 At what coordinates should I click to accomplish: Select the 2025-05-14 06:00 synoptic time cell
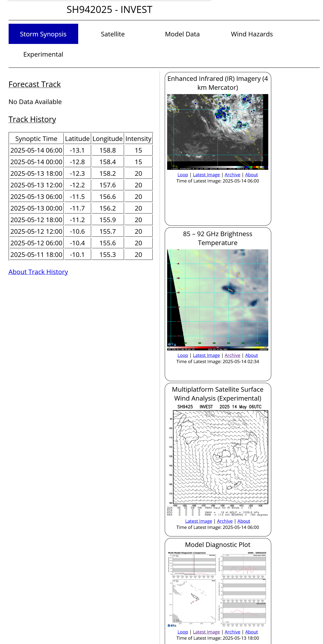pyautogui.click(x=36, y=150)
